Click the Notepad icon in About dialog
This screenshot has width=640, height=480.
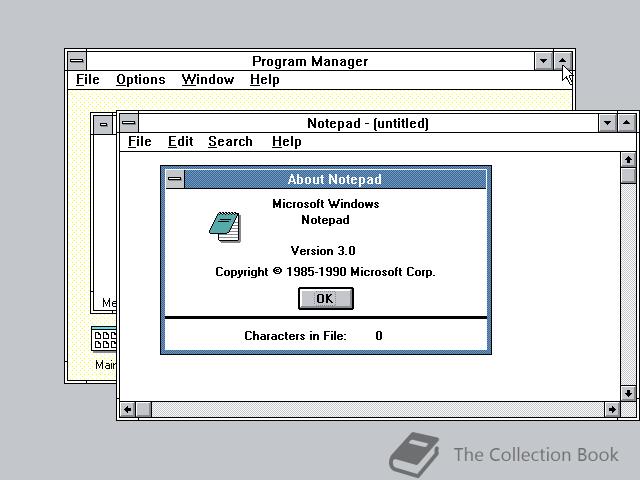(225, 227)
